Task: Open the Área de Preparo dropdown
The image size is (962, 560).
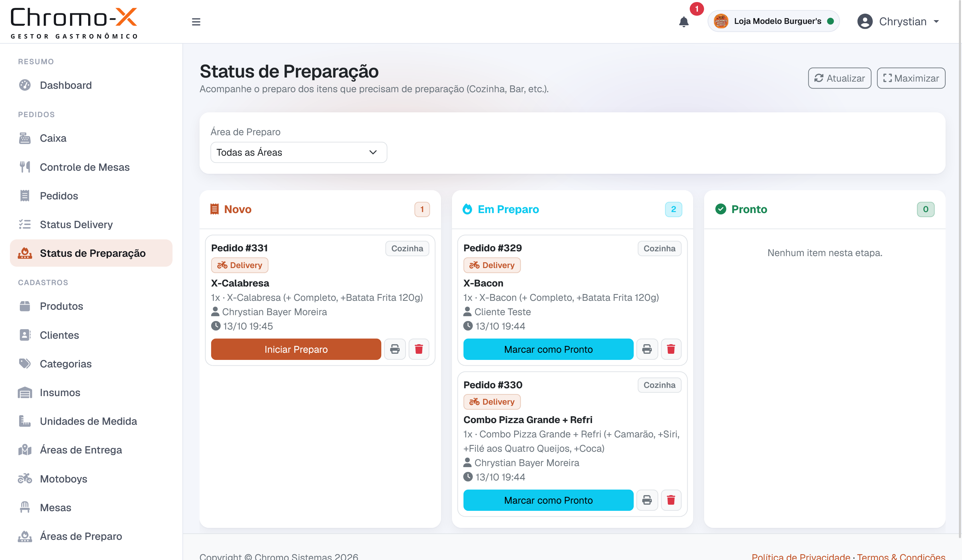Action: pyautogui.click(x=299, y=152)
